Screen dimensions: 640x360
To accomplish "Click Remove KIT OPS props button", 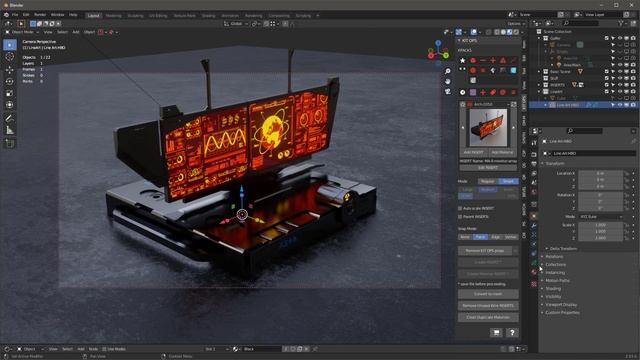I will 484,251.
